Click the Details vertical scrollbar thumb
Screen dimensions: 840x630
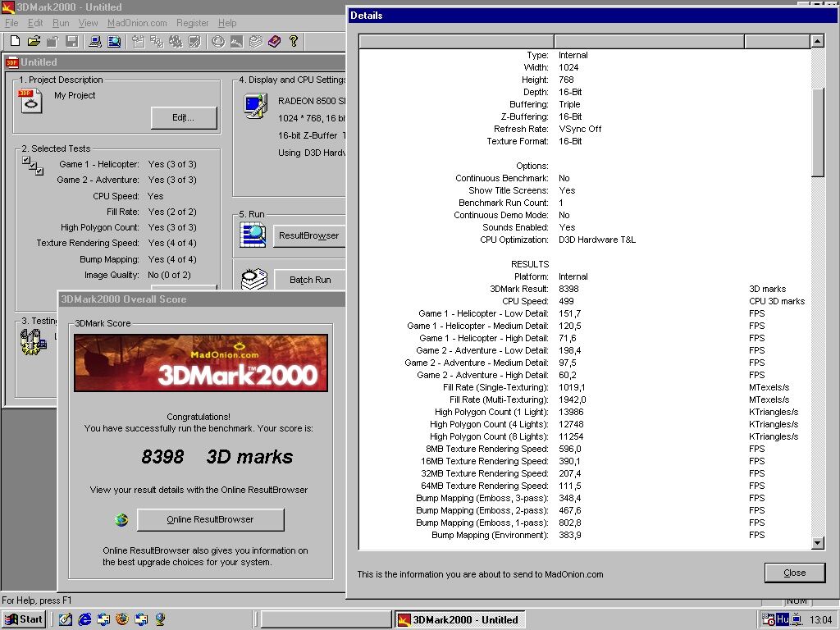(818, 132)
